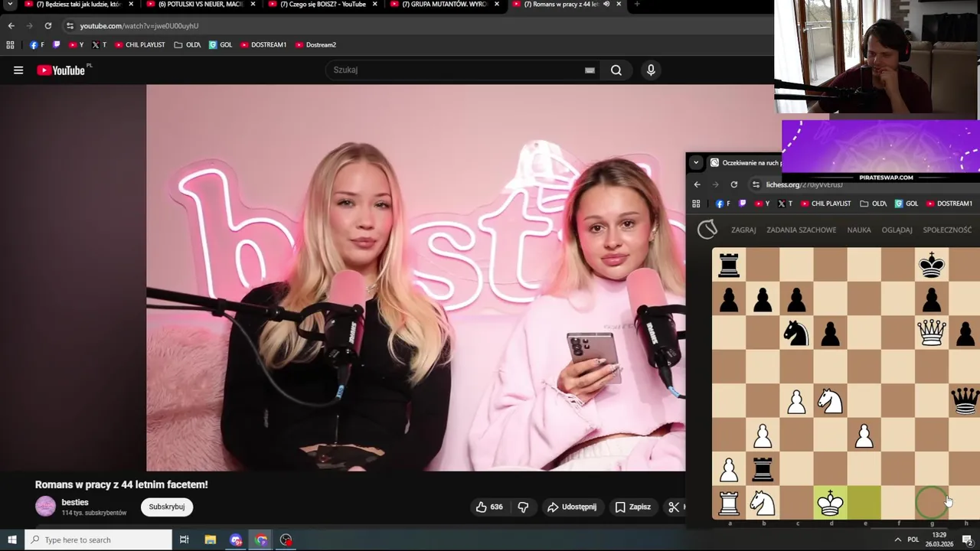Open File Explorer from the taskbar
The width and height of the screenshot is (980, 551).
[210, 540]
